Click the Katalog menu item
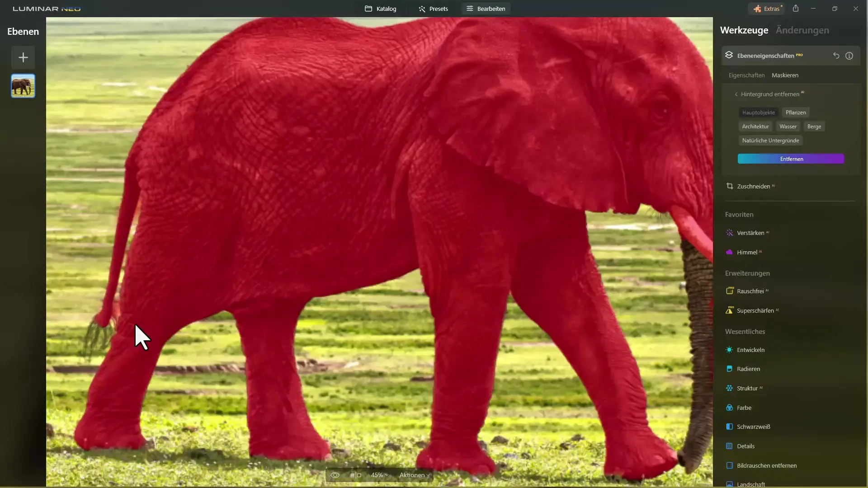 (381, 8)
